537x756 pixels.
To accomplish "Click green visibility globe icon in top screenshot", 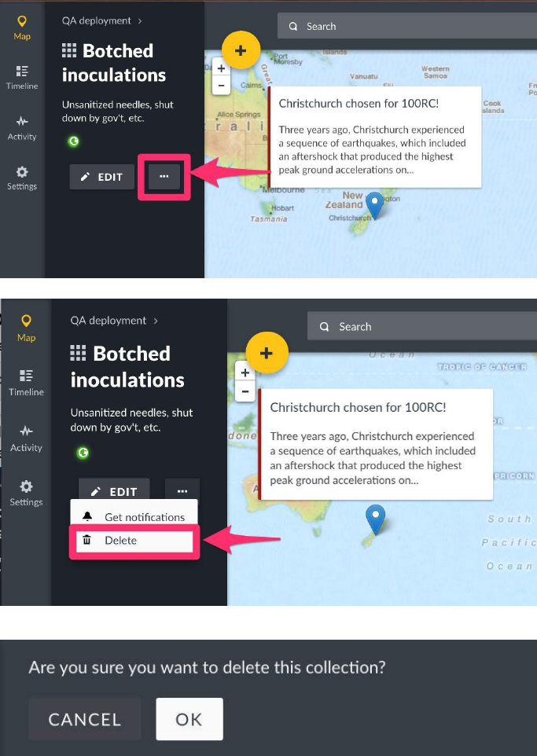I will (x=73, y=141).
